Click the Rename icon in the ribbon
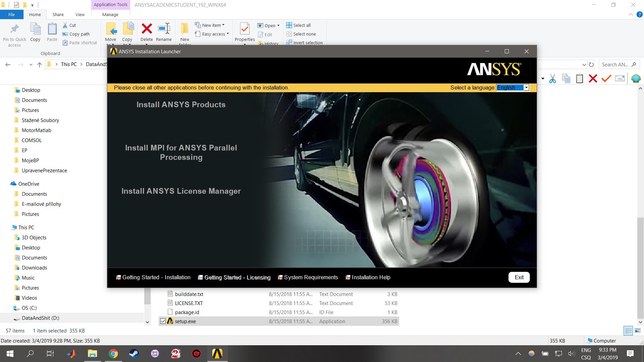644x362 pixels. coord(164,32)
